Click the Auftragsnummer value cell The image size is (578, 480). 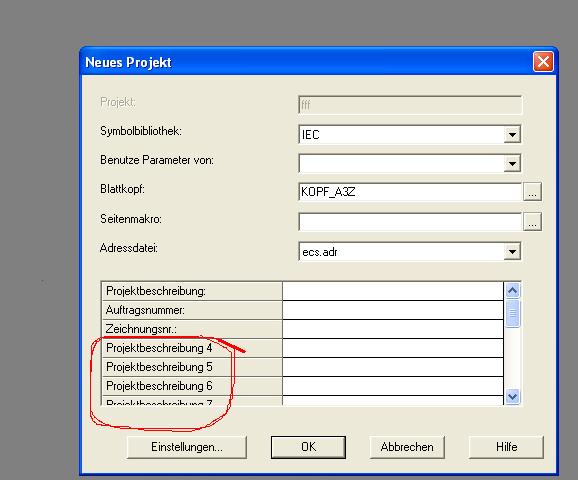[x=393, y=310]
